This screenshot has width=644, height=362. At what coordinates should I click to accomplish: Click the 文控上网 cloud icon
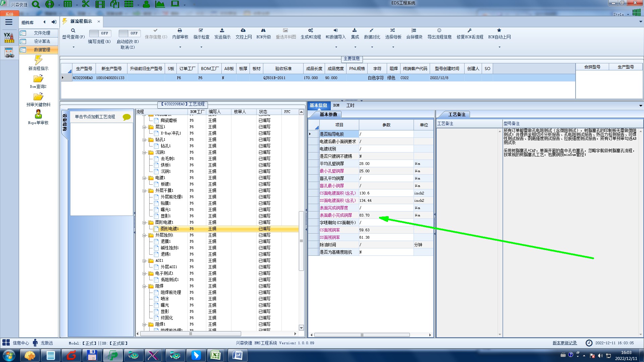pos(243,31)
